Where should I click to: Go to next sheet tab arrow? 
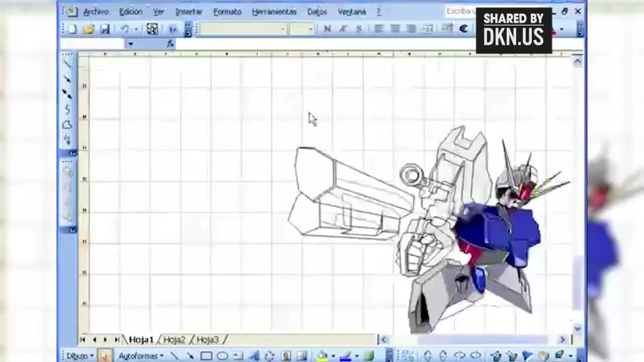106,340
